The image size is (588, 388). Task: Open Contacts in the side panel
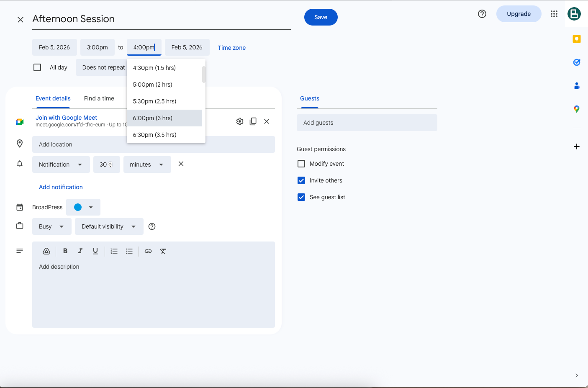(577, 86)
